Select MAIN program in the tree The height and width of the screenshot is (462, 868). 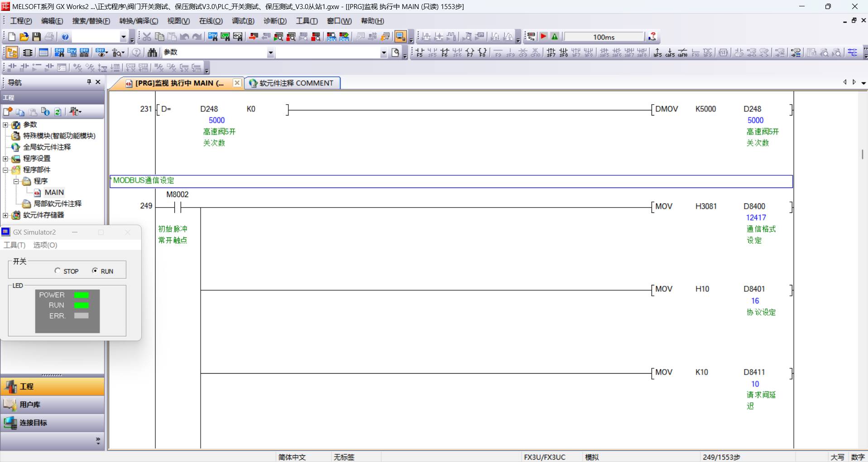(54, 192)
